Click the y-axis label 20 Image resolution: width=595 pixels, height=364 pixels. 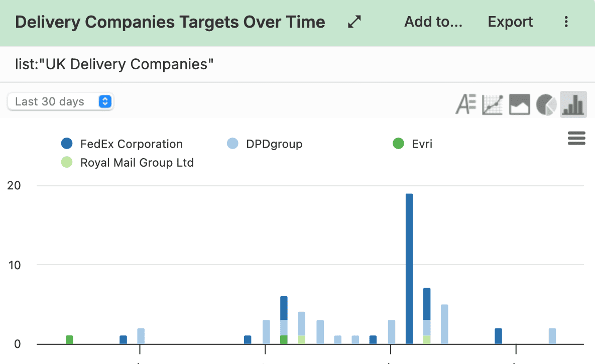(14, 186)
